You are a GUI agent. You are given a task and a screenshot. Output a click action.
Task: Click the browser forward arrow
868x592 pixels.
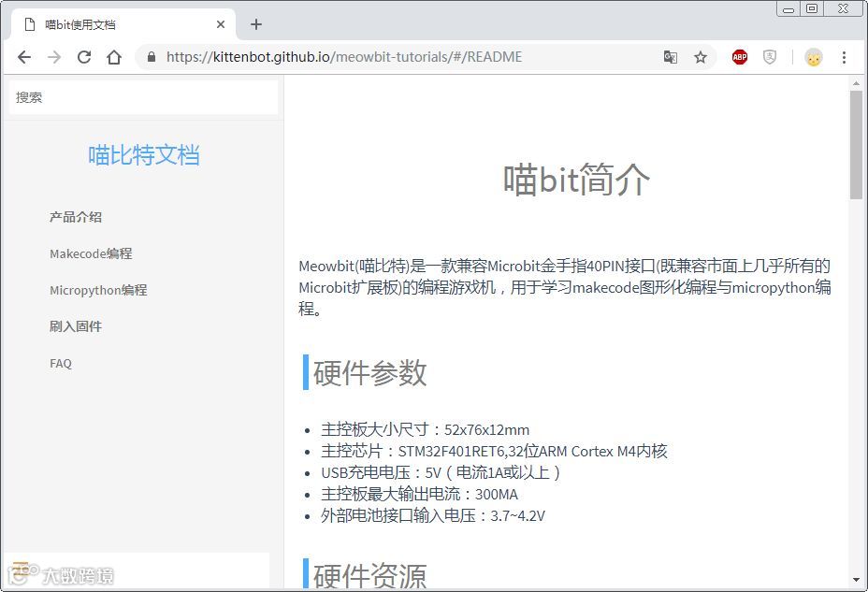tap(54, 57)
